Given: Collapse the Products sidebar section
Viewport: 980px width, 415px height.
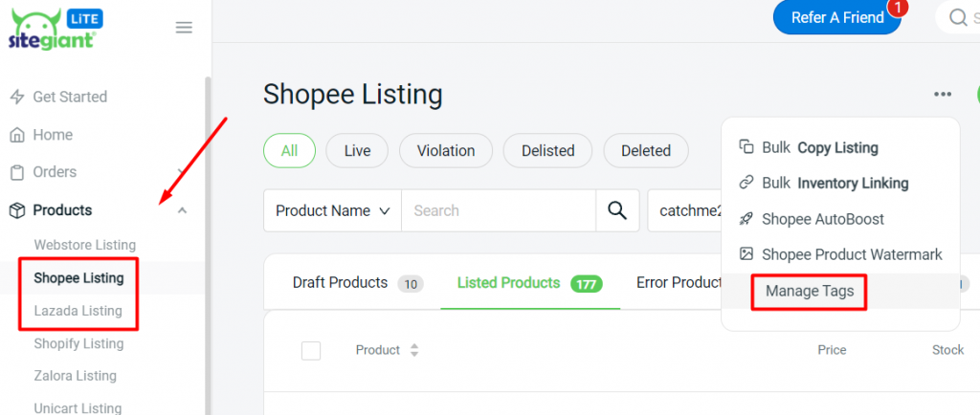Looking at the screenshot, I should 183,210.
